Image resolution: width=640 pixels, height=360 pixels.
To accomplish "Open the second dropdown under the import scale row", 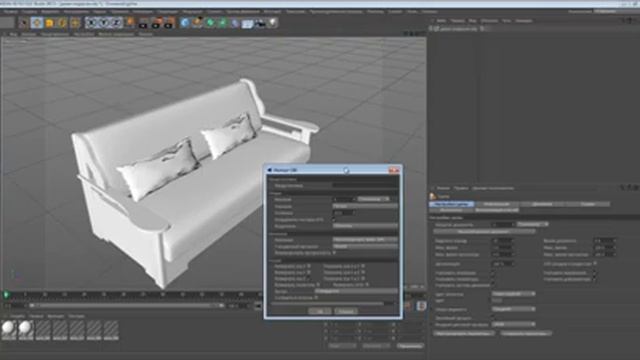I will pos(365,207).
